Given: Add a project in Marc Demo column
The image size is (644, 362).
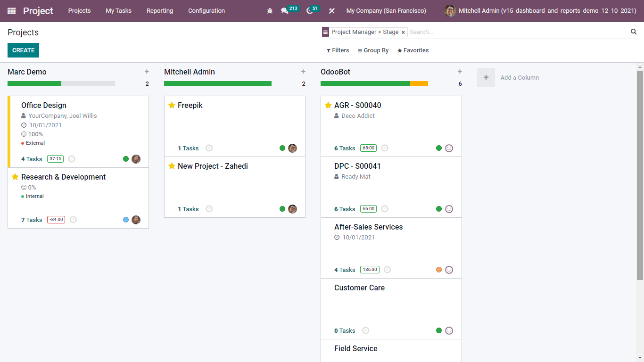Looking at the screenshot, I should point(147,72).
